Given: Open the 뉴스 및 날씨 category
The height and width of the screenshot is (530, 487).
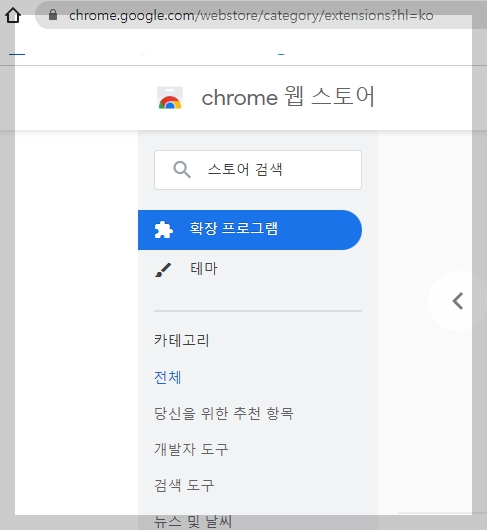Looking at the screenshot, I should tap(193, 522).
